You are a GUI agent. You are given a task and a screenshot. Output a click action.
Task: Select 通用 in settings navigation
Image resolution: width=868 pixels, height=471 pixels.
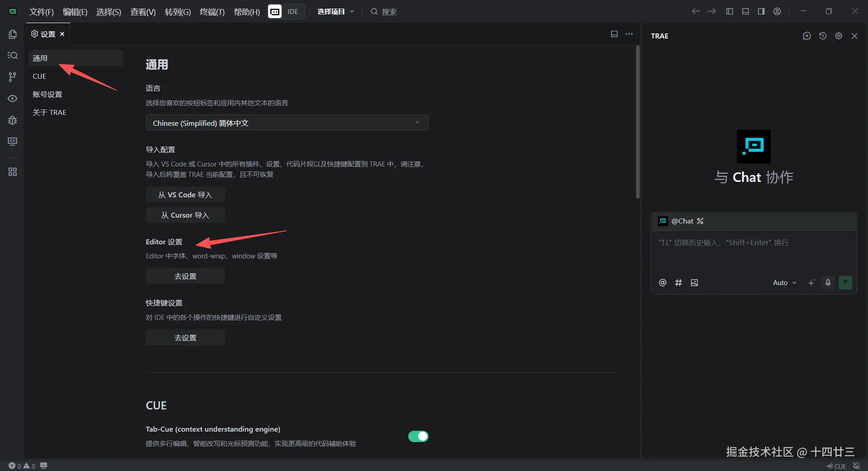click(76, 58)
